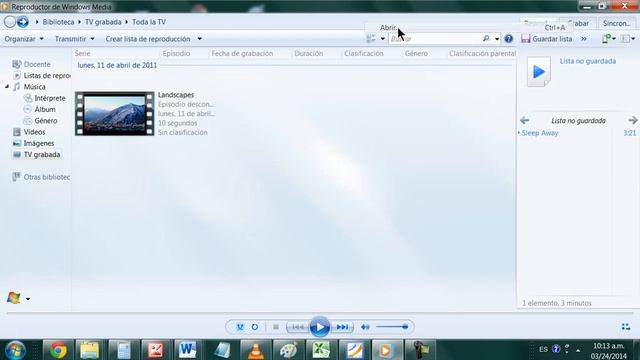Click the playlist play placeholder icon
This screenshot has width=640, height=360.
pos(539,72)
